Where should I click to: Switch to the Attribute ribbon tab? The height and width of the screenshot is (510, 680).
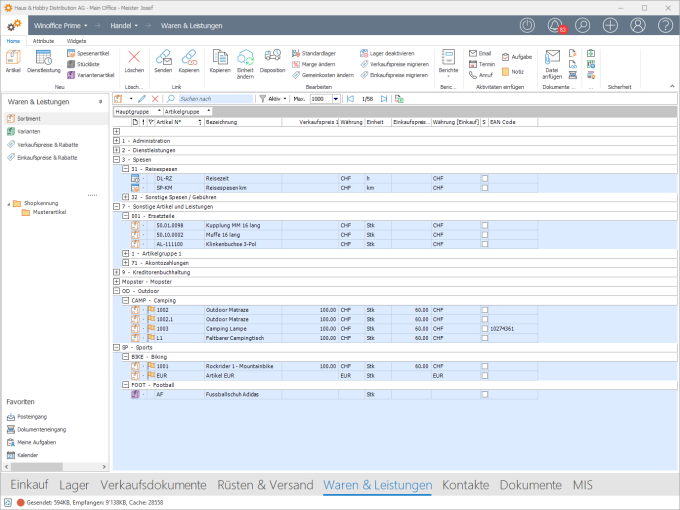point(43,41)
